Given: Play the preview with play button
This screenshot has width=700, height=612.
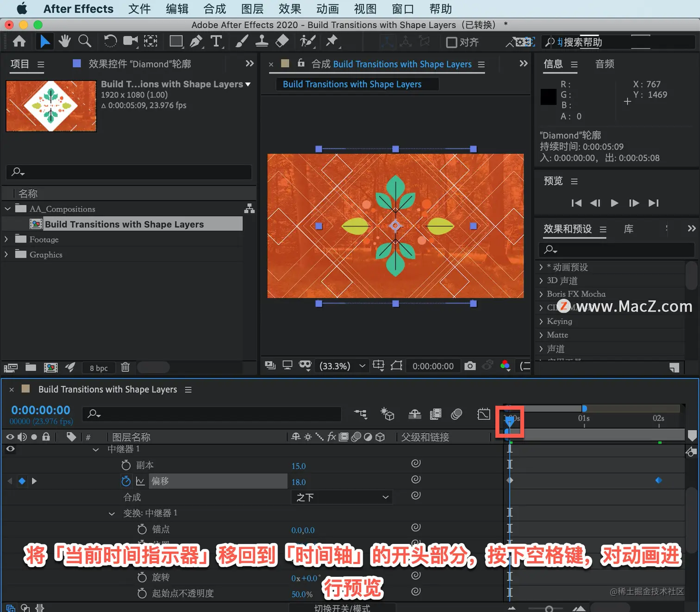Looking at the screenshot, I should [614, 203].
